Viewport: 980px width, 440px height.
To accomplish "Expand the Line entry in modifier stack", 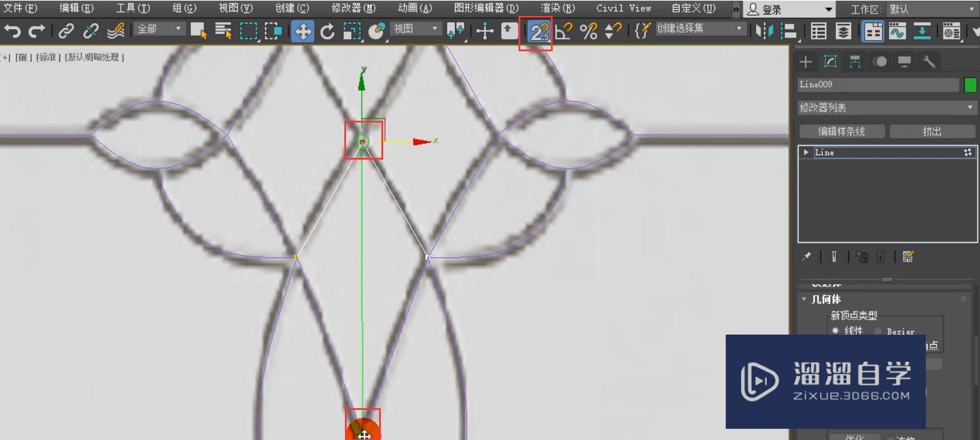I will coord(806,152).
